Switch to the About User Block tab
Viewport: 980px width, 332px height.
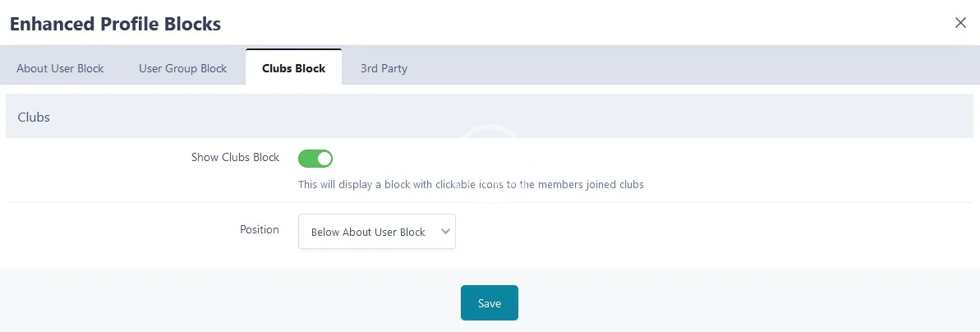(60, 68)
